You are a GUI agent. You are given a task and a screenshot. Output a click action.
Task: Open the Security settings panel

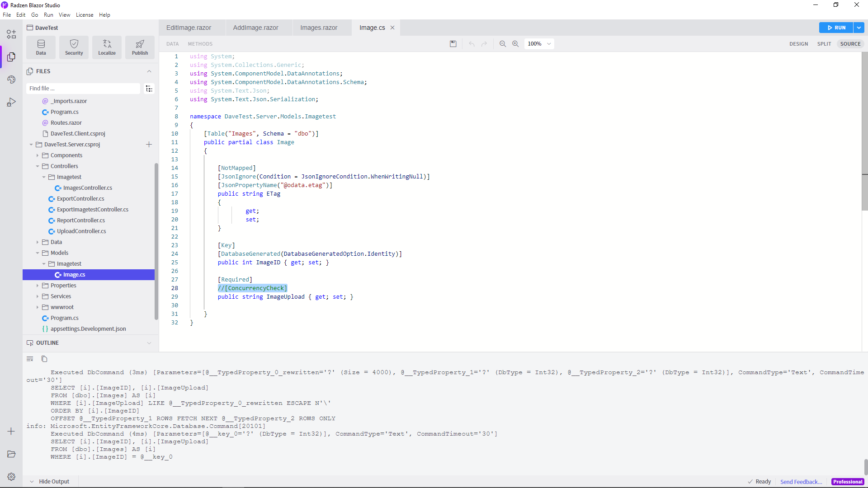click(74, 47)
